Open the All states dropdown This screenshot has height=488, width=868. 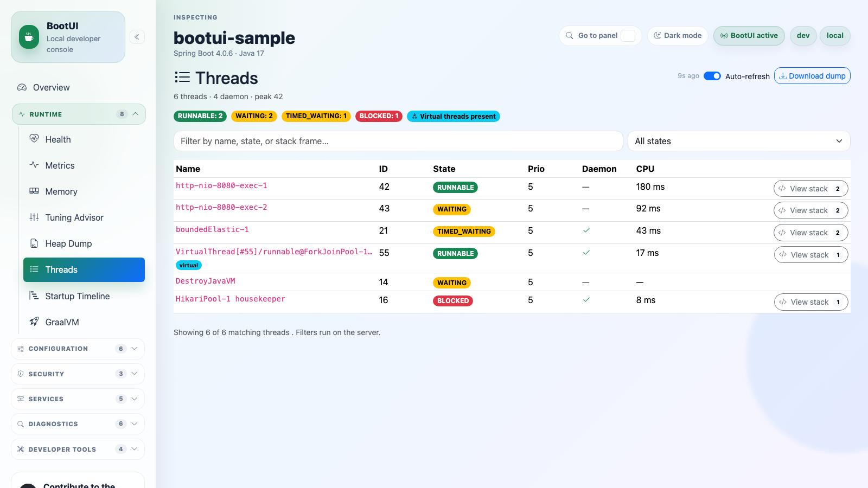(x=739, y=141)
